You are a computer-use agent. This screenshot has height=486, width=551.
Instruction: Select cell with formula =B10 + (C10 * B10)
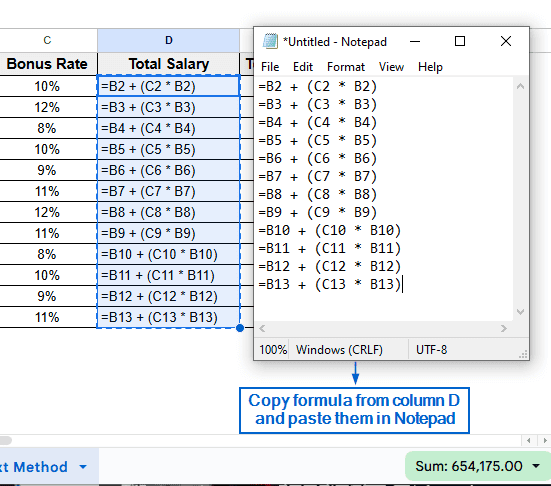[169, 254]
